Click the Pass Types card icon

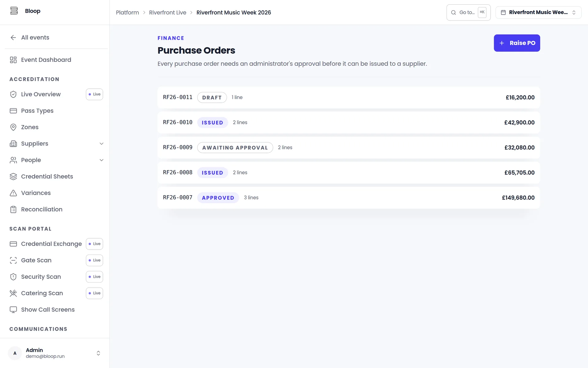tap(13, 111)
